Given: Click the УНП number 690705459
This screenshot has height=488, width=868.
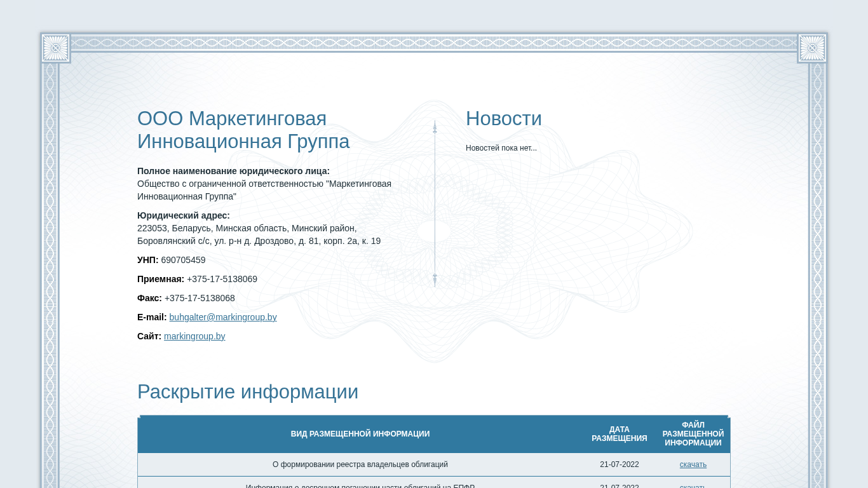Looking at the screenshot, I should pyautogui.click(x=183, y=260).
